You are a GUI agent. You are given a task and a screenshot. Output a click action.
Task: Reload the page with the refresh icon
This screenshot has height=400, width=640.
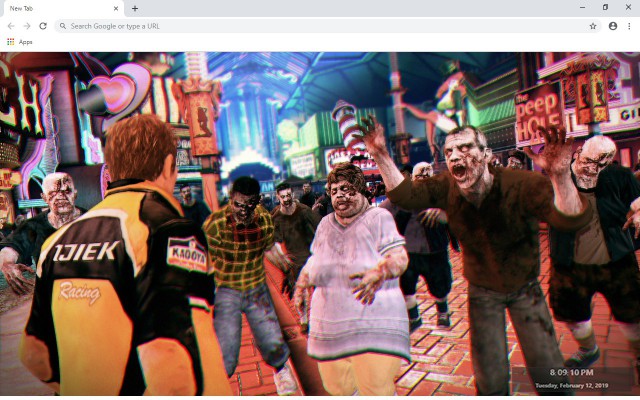[x=43, y=26]
